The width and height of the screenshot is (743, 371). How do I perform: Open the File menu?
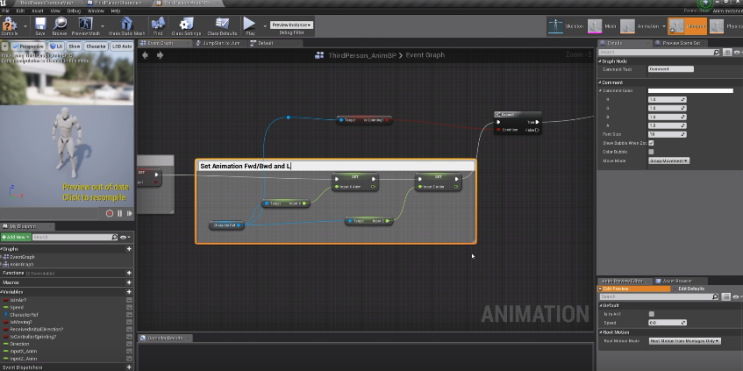pos(6,10)
